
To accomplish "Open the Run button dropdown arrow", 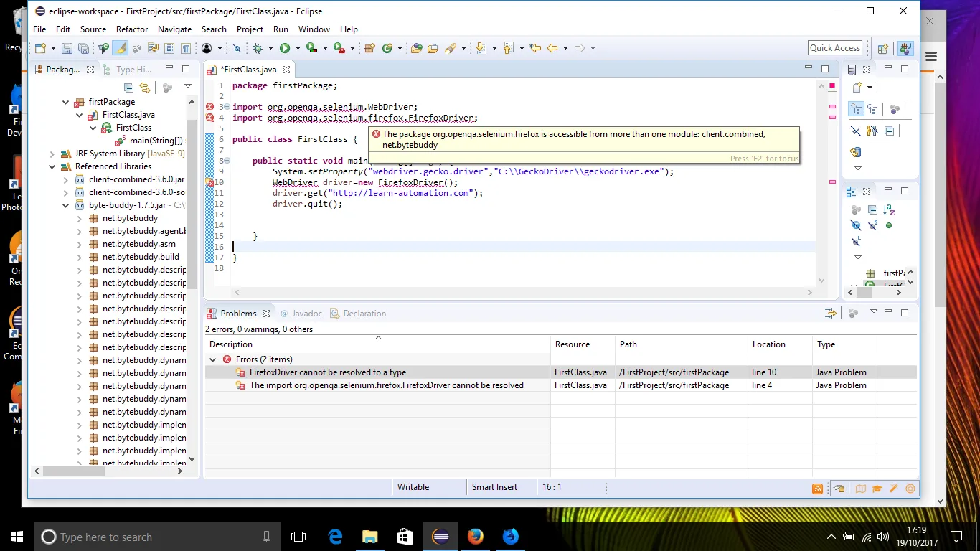I will pos(298,48).
